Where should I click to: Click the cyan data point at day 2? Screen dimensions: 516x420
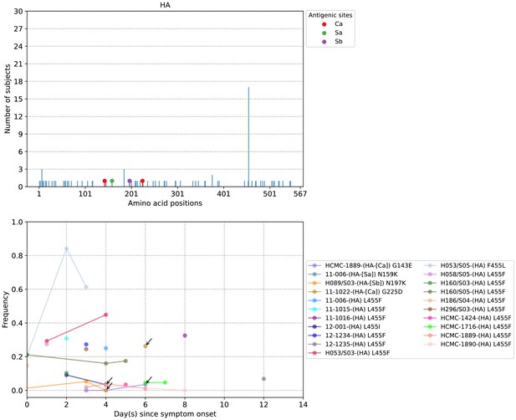point(66,338)
